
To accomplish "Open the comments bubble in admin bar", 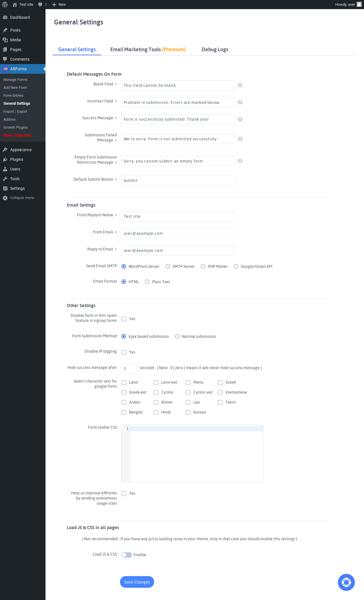I will click(x=40, y=5).
